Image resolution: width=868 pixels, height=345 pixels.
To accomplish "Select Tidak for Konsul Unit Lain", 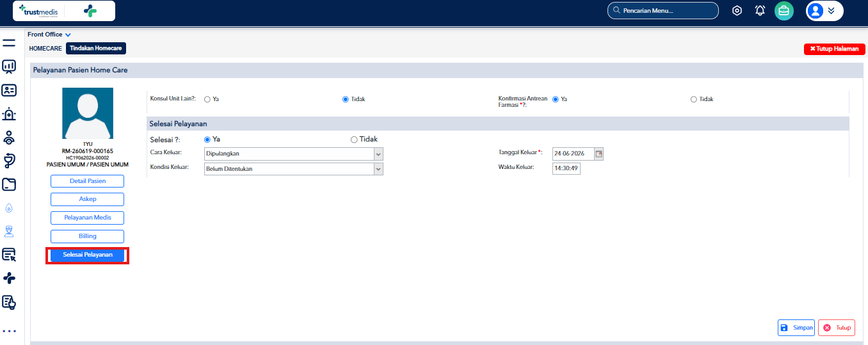I will [x=346, y=99].
